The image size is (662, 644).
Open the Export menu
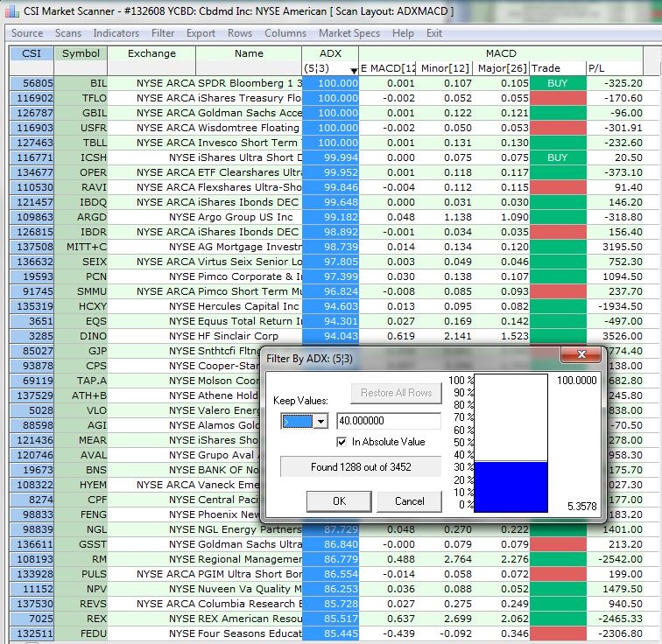click(x=201, y=33)
